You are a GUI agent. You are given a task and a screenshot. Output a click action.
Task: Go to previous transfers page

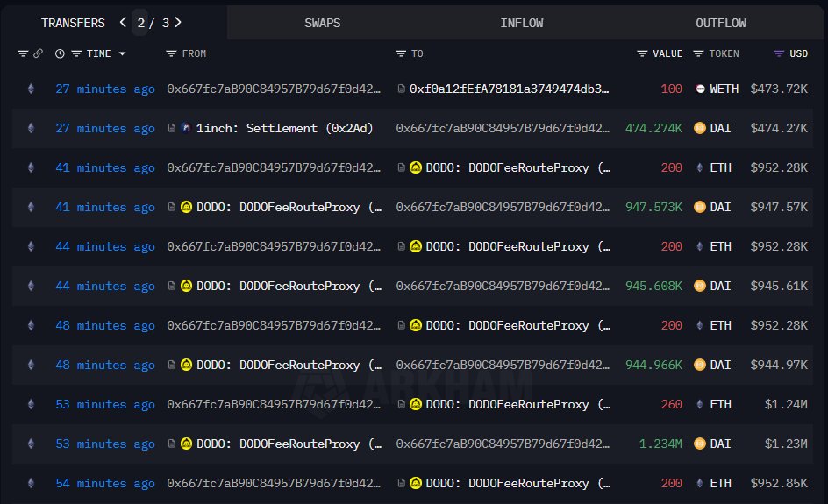123,23
